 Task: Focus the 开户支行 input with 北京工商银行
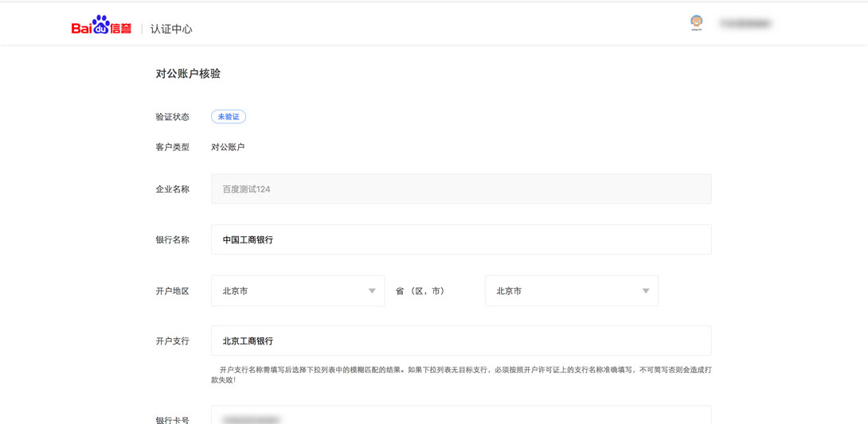coord(460,340)
